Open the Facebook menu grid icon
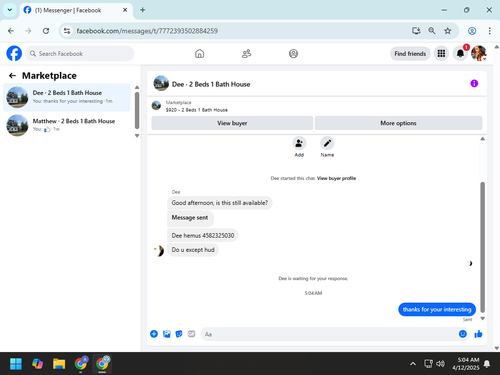The width and height of the screenshot is (500, 375). coord(441,53)
